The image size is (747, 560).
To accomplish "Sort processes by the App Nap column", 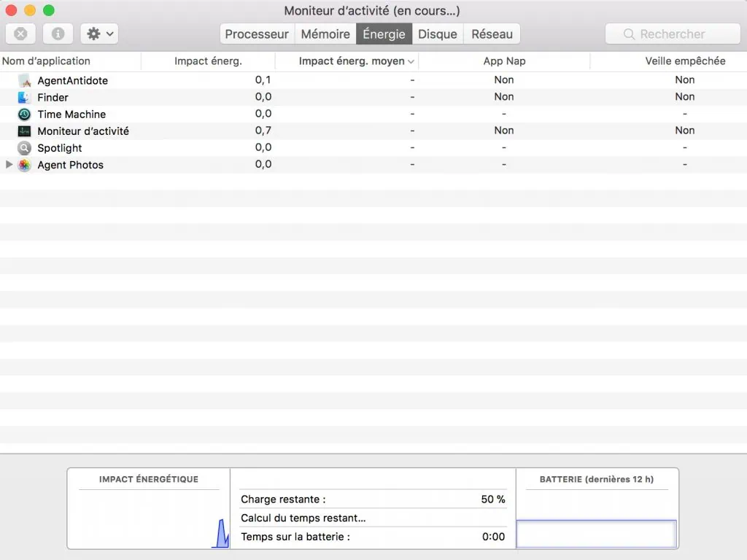I will tap(503, 61).
